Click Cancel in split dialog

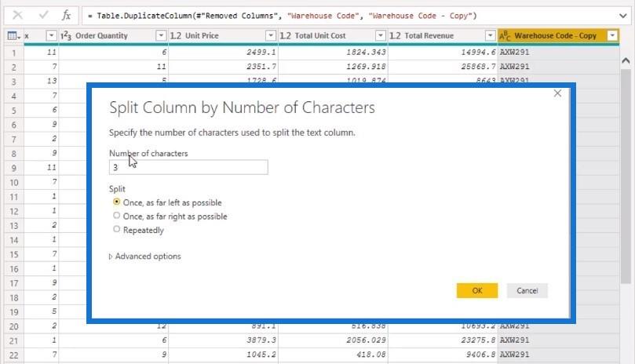[527, 291]
